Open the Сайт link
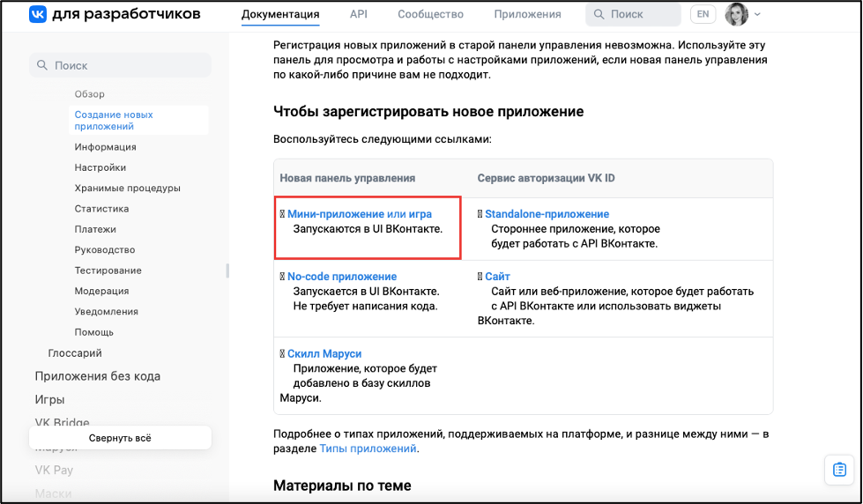The image size is (863, 504). click(497, 277)
